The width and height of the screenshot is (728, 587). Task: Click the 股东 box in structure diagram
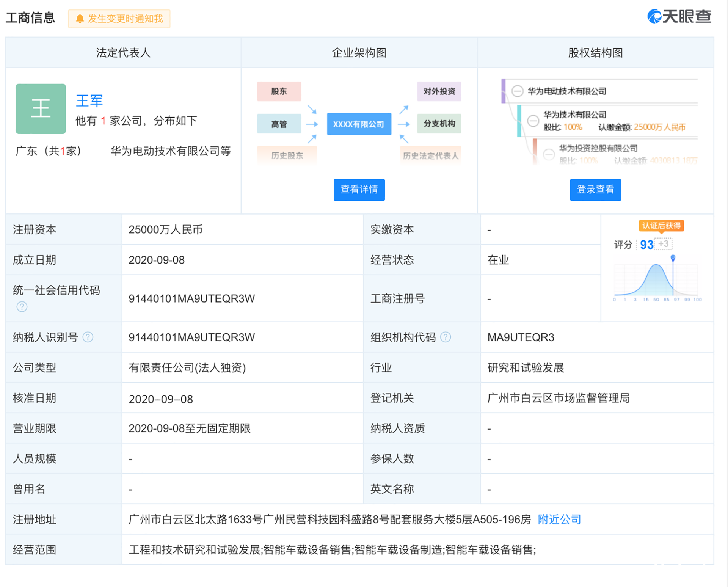(279, 91)
